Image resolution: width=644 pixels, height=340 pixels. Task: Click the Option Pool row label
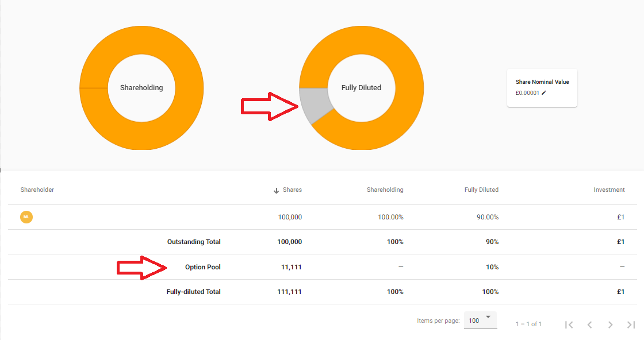point(202,267)
